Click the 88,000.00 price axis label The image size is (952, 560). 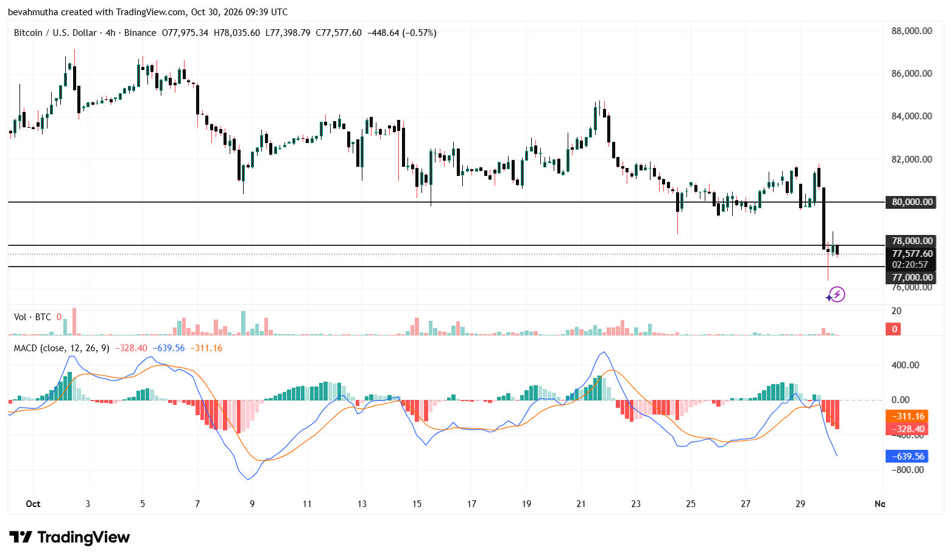click(912, 31)
